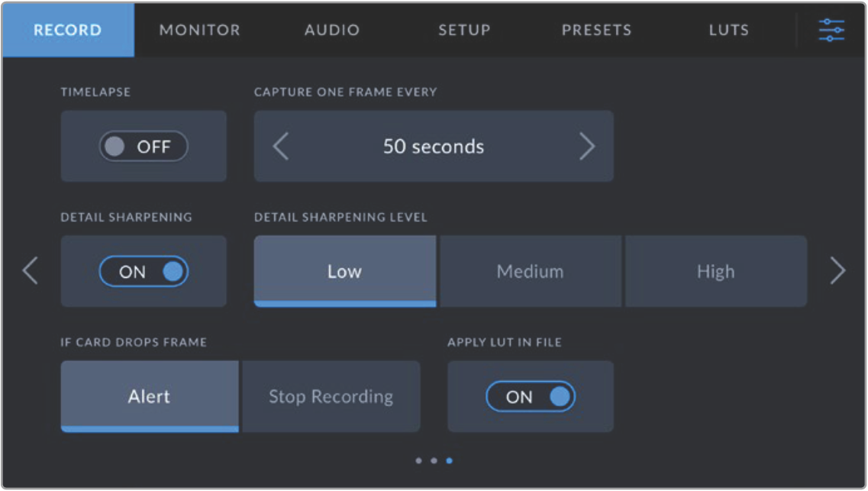868x491 pixels.
Task: Turn on the Timelapse switch
Action: [144, 147]
